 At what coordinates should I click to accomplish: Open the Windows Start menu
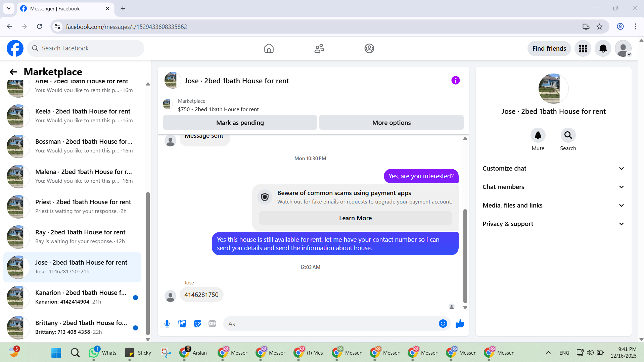coord(56,353)
